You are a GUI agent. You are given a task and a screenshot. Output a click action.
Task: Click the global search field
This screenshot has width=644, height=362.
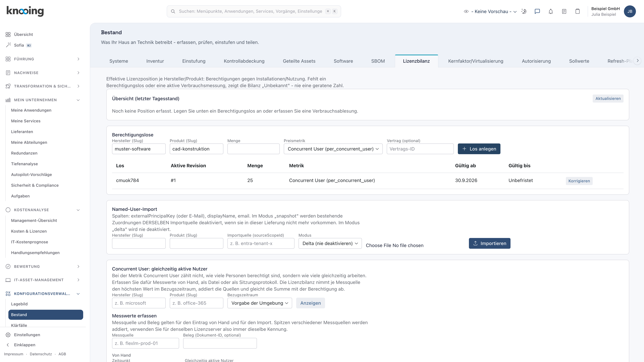(x=254, y=11)
